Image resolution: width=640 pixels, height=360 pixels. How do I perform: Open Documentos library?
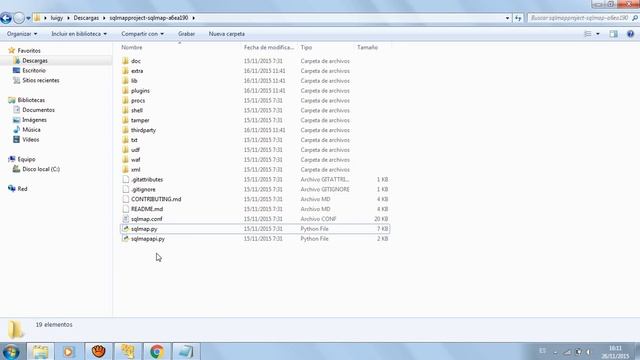[38, 110]
